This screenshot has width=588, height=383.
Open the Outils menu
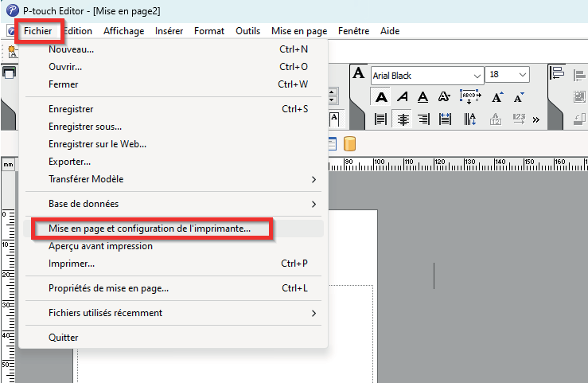click(x=248, y=31)
